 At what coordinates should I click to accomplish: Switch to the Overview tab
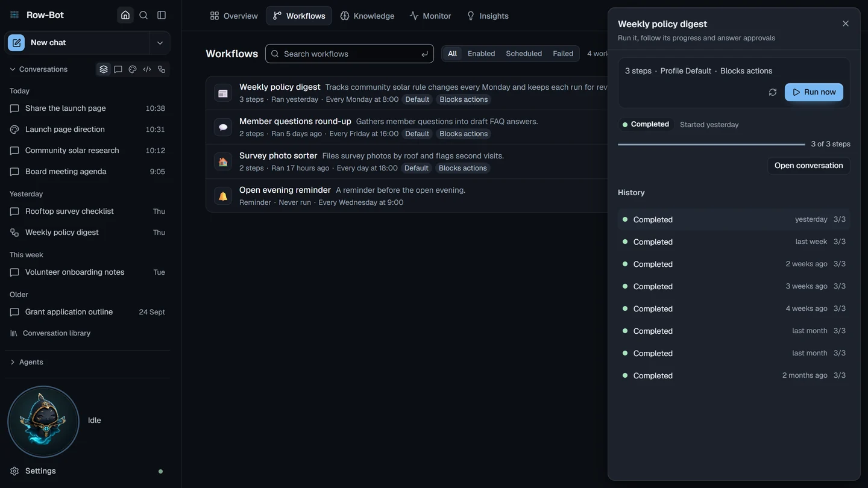[234, 16]
